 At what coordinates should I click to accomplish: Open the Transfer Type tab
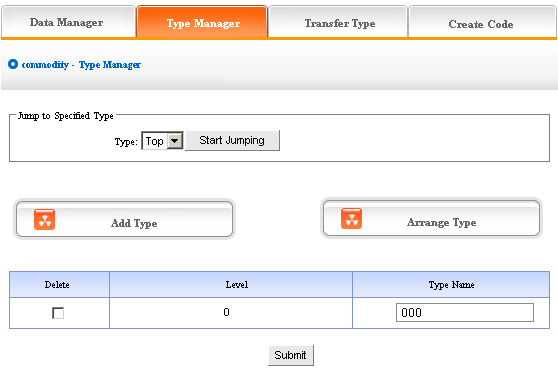[338, 21]
